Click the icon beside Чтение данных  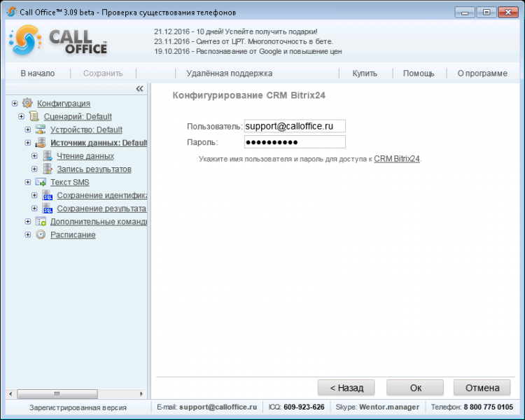48,155
